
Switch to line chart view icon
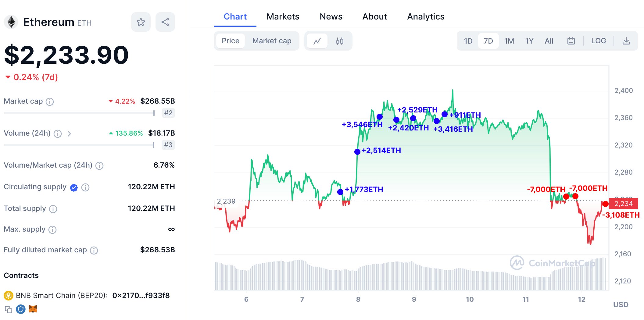317,41
